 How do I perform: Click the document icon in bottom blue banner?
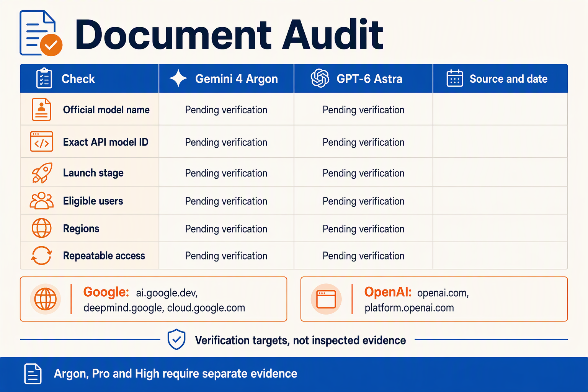coord(33,374)
